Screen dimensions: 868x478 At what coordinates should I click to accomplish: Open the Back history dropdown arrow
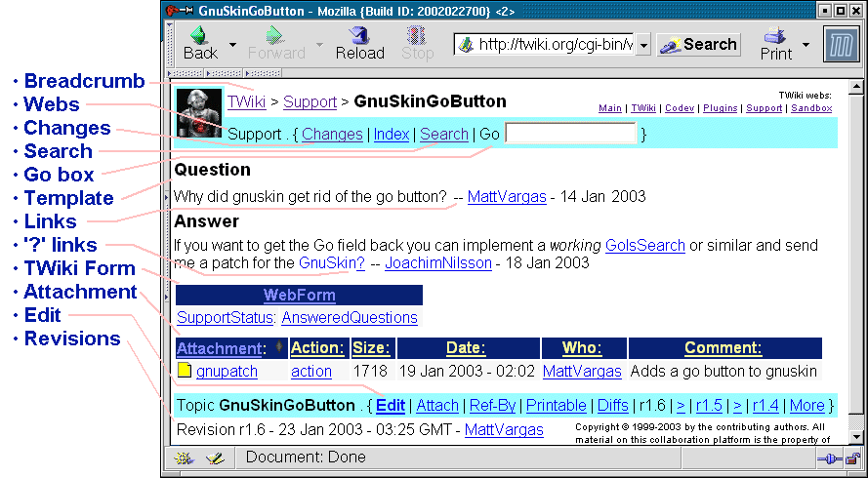point(232,45)
